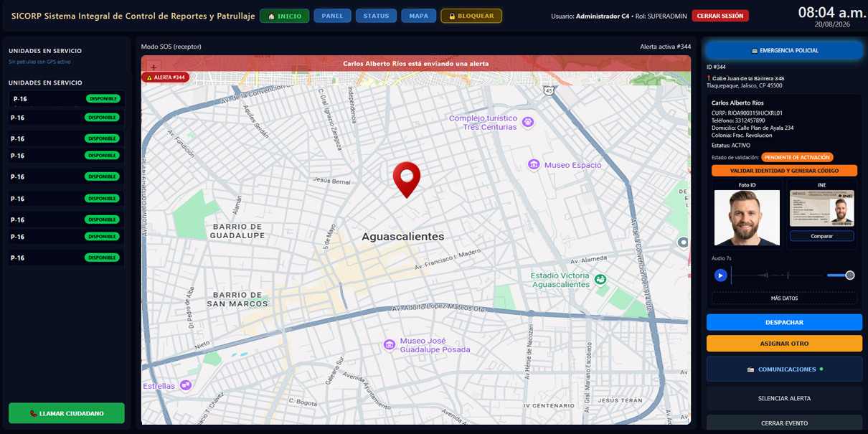
Task: Click ASIGNAR OTRO button
Action: [x=784, y=344]
